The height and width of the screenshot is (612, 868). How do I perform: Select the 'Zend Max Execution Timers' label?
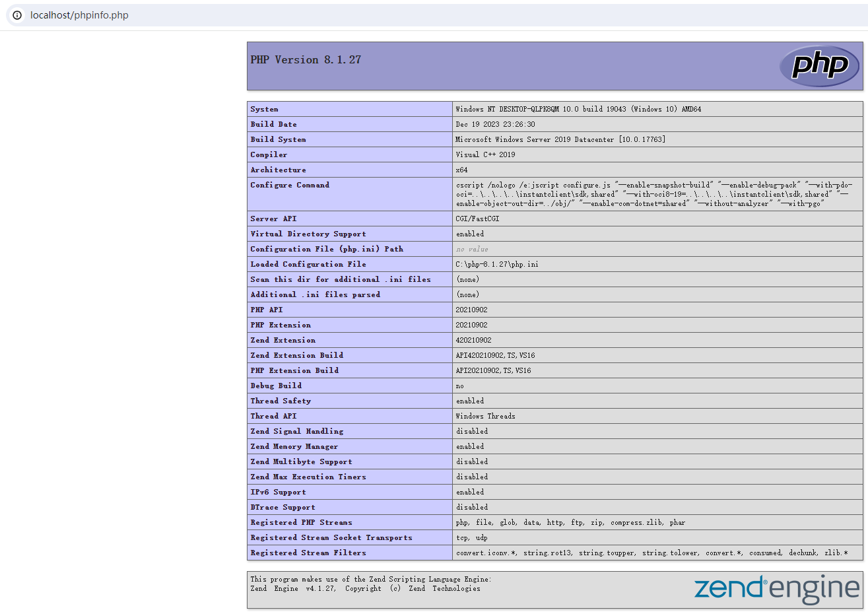(308, 477)
